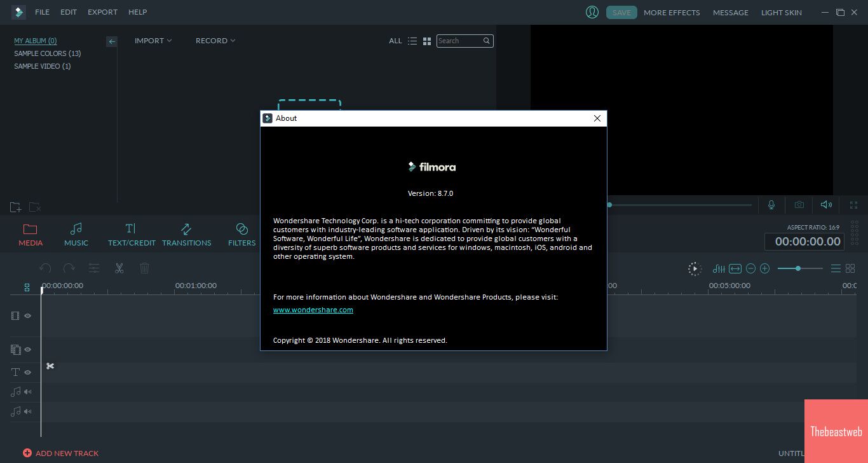Open the EDIT menu
The height and width of the screenshot is (463, 868).
(x=69, y=12)
